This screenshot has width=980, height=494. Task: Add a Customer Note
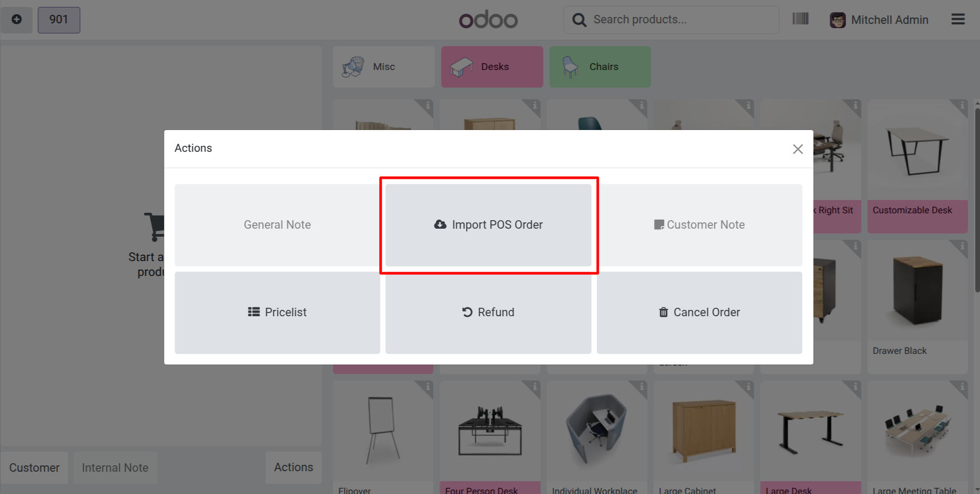pos(699,225)
